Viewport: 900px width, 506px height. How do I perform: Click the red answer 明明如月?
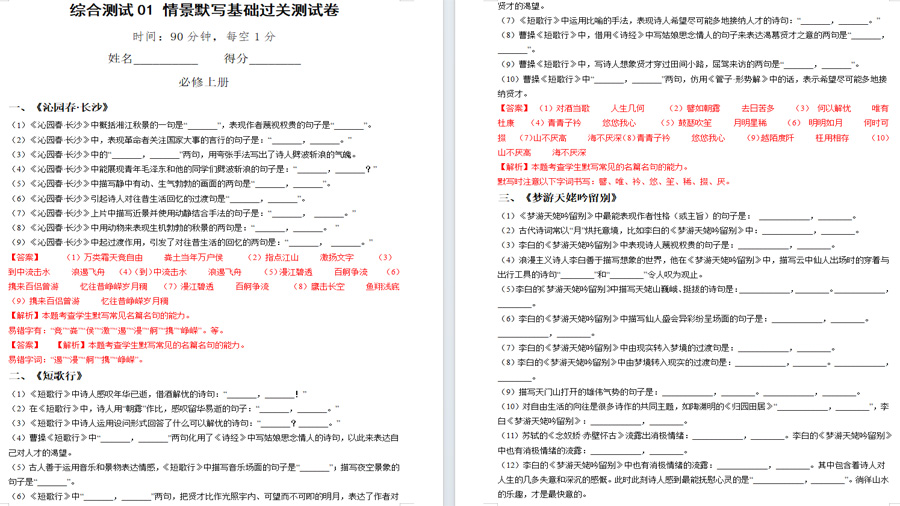(825, 123)
